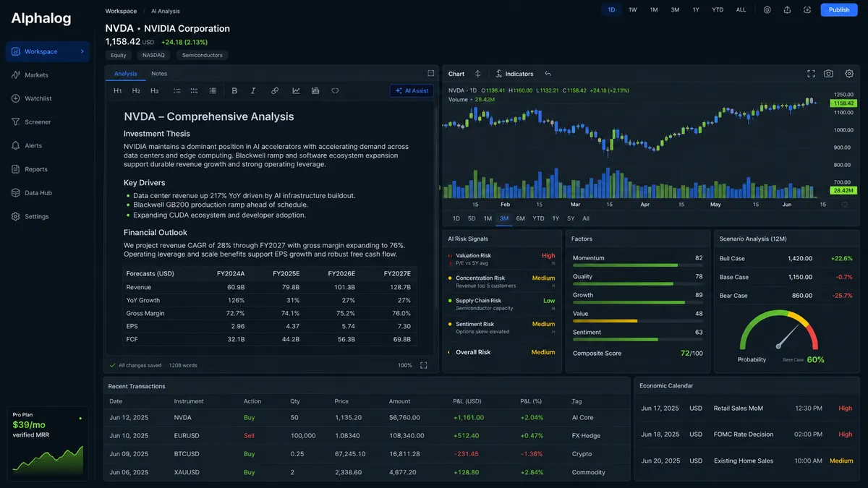The width and height of the screenshot is (868, 488).
Task: Open Reports from the sidebar
Action: click(x=48, y=169)
